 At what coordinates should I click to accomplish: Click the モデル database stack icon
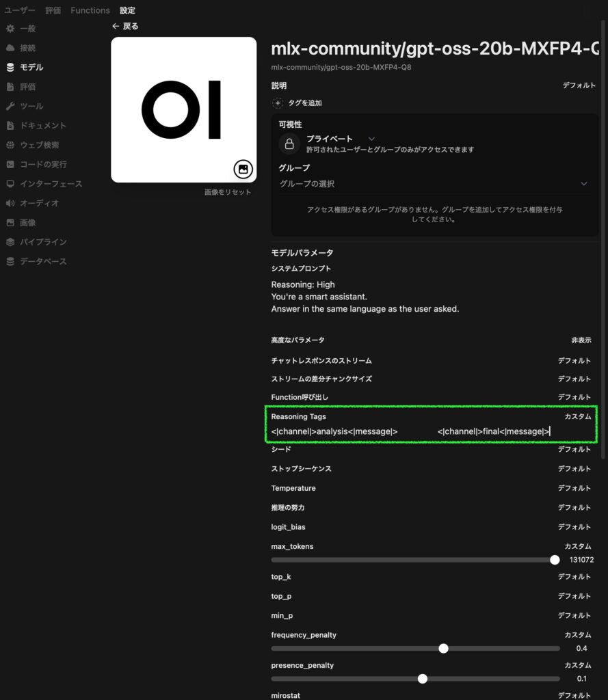click(x=10, y=68)
